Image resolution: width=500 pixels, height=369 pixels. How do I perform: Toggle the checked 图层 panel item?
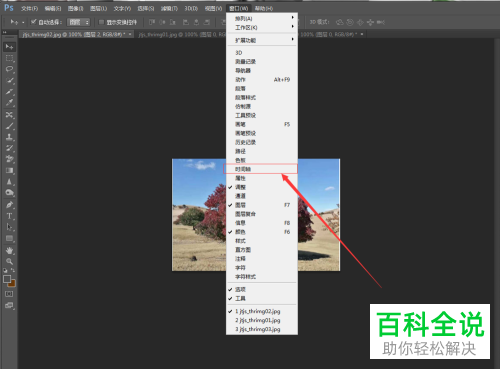[262, 205]
